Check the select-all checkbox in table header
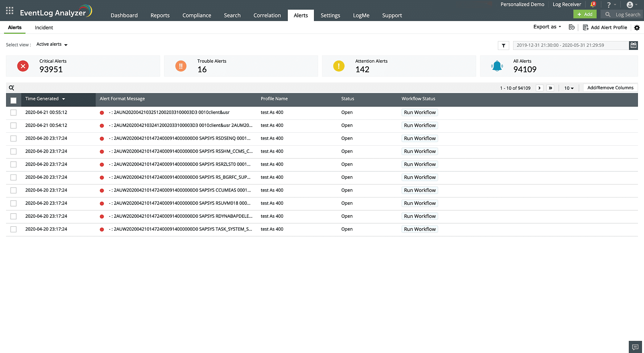The image size is (644, 353). click(x=14, y=100)
